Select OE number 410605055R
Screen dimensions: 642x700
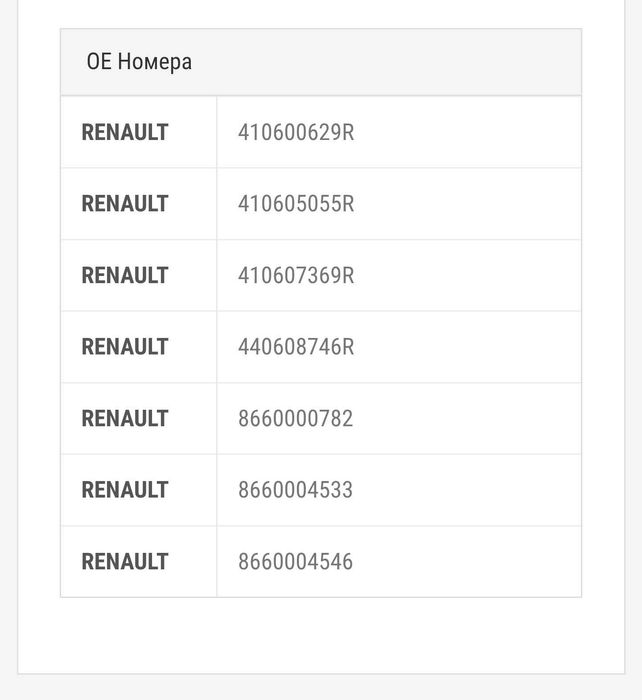(x=296, y=204)
